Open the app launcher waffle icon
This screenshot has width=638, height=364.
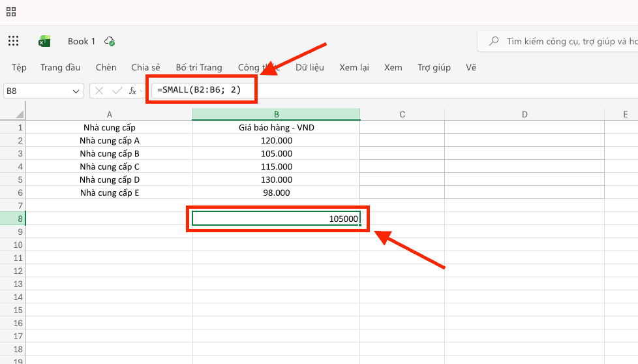[14, 40]
